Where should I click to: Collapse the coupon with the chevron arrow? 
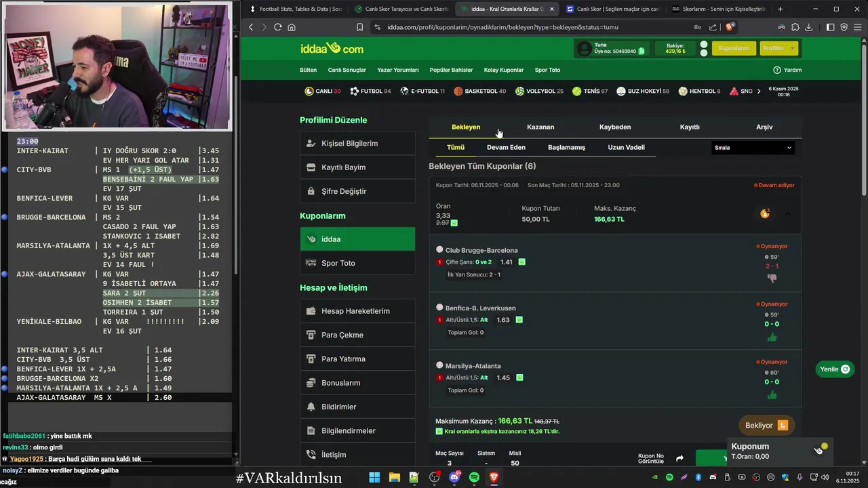788,213
